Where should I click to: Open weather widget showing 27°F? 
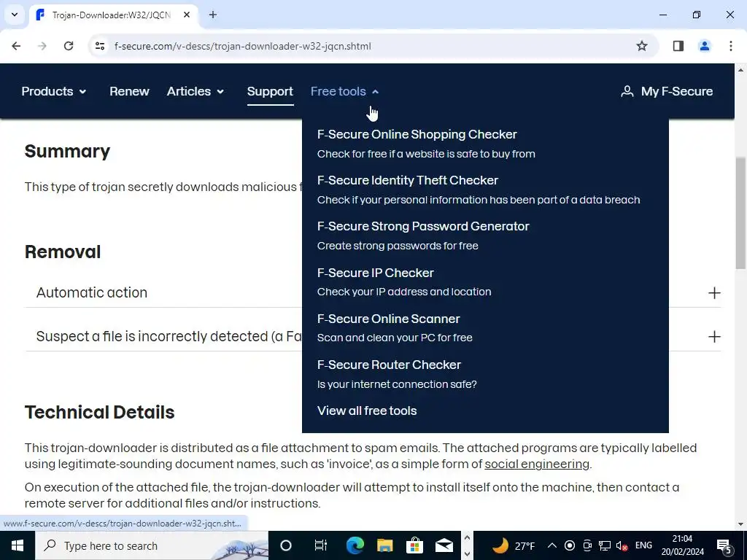tap(513, 545)
